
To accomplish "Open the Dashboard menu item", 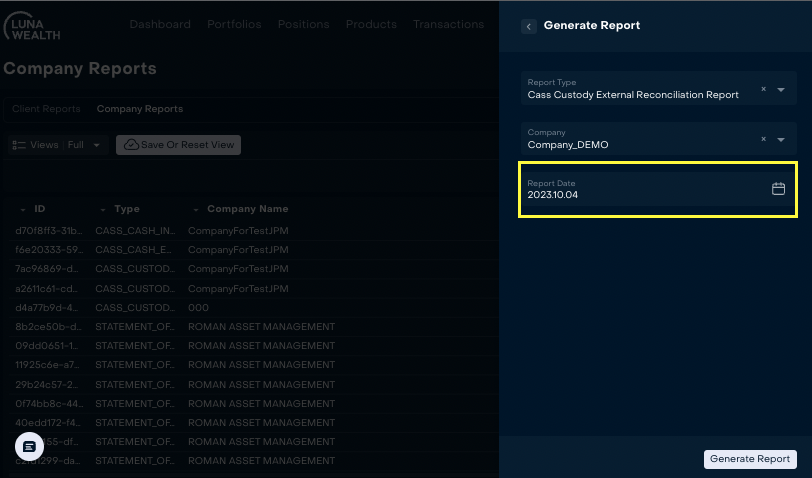I will click(x=160, y=25).
